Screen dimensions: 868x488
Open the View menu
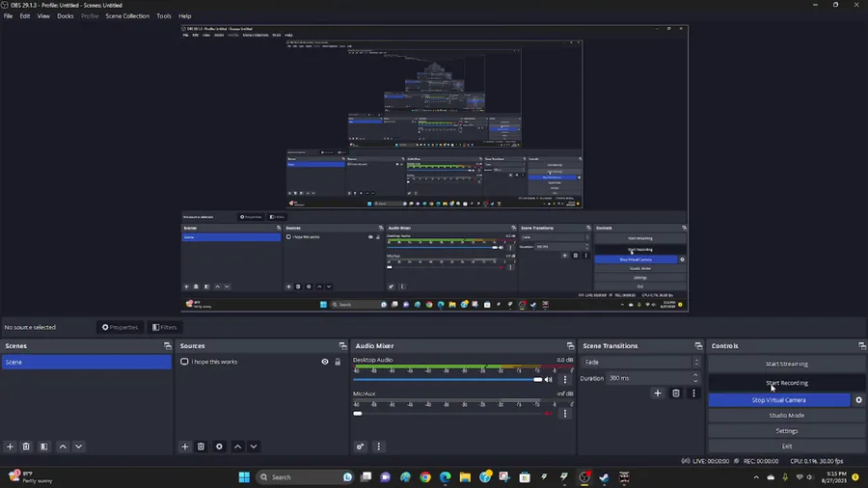[43, 16]
